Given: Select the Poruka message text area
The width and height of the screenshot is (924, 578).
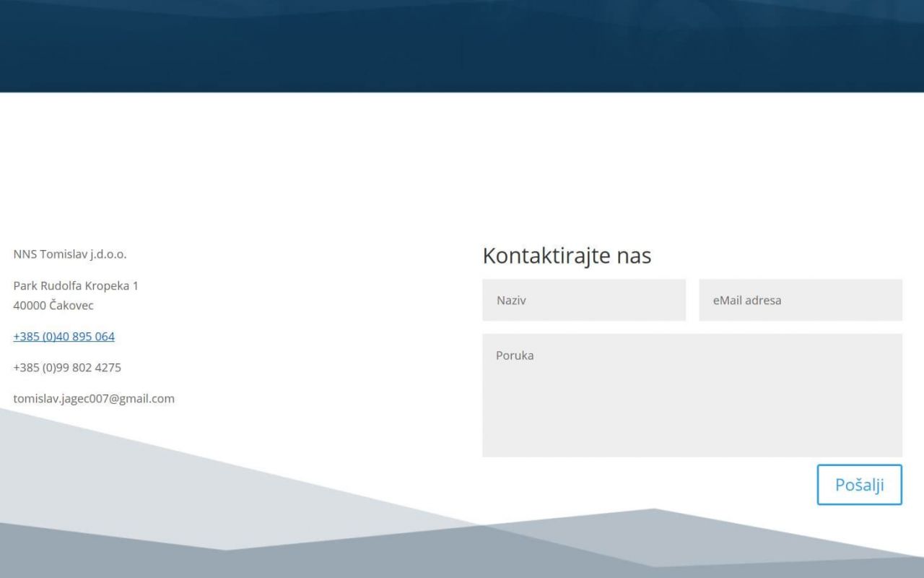Looking at the screenshot, I should coord(692,394).
